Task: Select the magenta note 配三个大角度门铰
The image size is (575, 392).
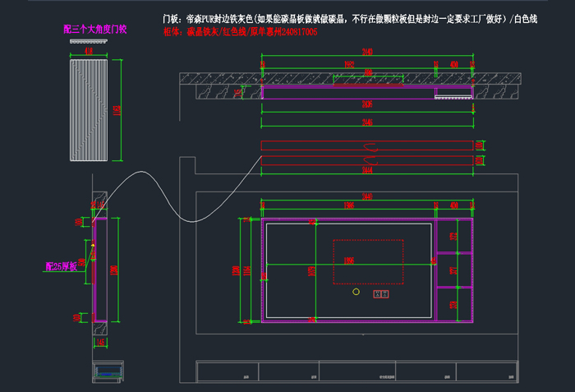Action: pos(95,30)
